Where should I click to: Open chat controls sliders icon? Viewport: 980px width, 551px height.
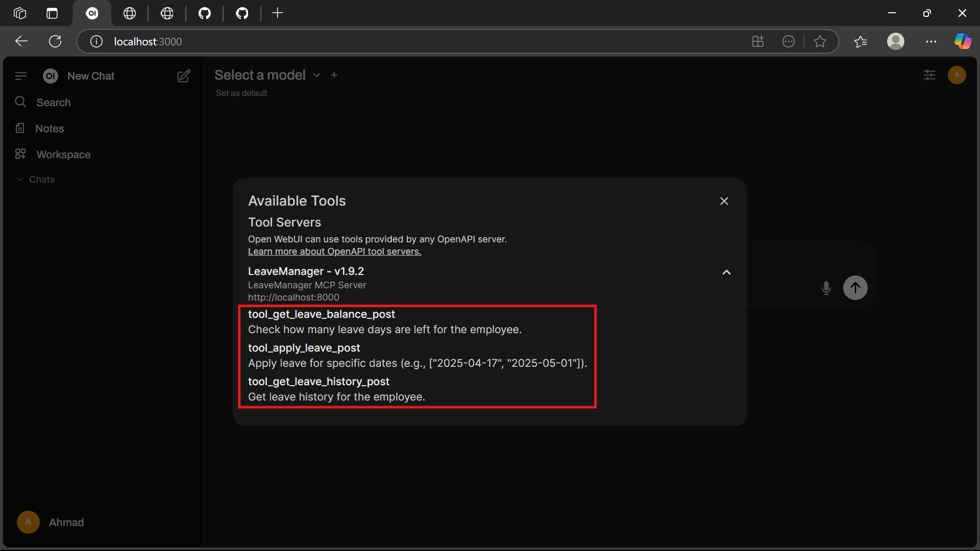tap(929, 76)
